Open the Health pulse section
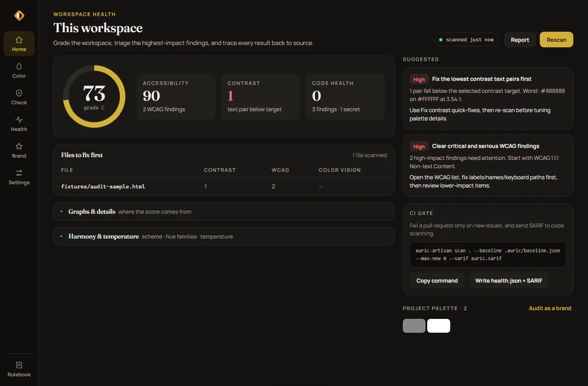 (x=19, y=124)
